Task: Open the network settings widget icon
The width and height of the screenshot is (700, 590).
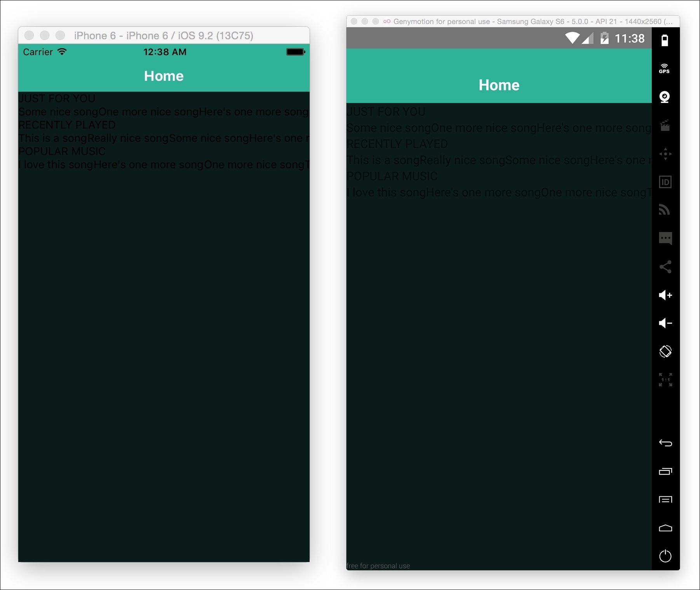Action: (665, 210)
